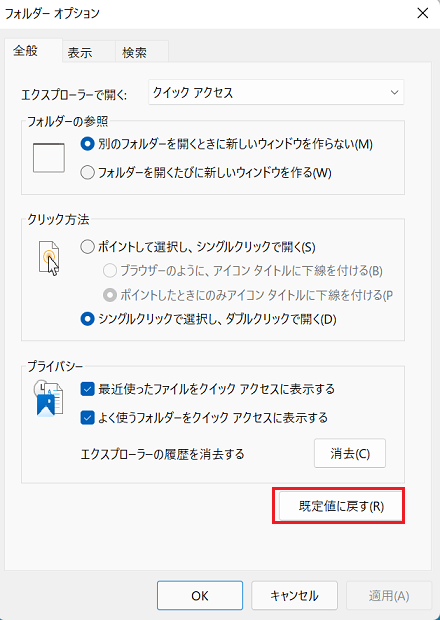Viewport: 440px width, 620px height.
Task: Click the single-click pointer document icon
Action: point(49,258)
